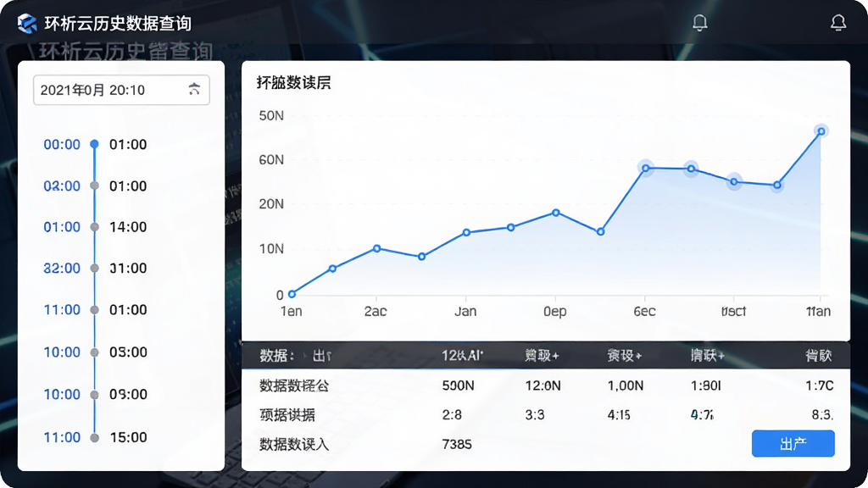This screenshot has height=488, width=868.
Task: Click the chart point above 6ec
Action: click(645, 168)
